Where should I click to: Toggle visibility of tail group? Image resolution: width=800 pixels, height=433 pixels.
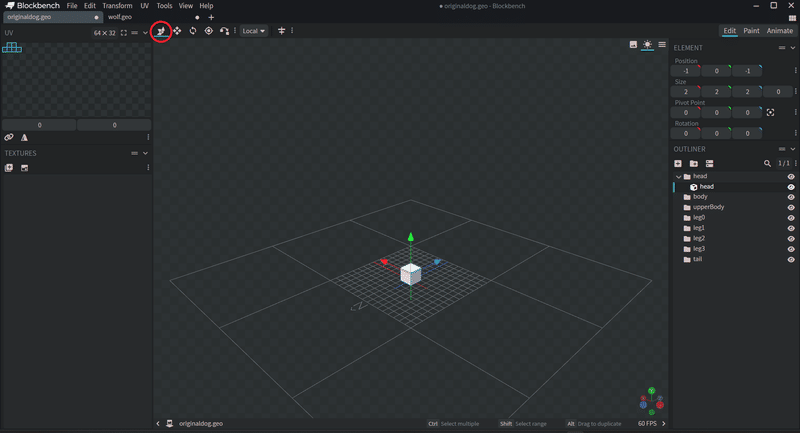click(791, 260)
